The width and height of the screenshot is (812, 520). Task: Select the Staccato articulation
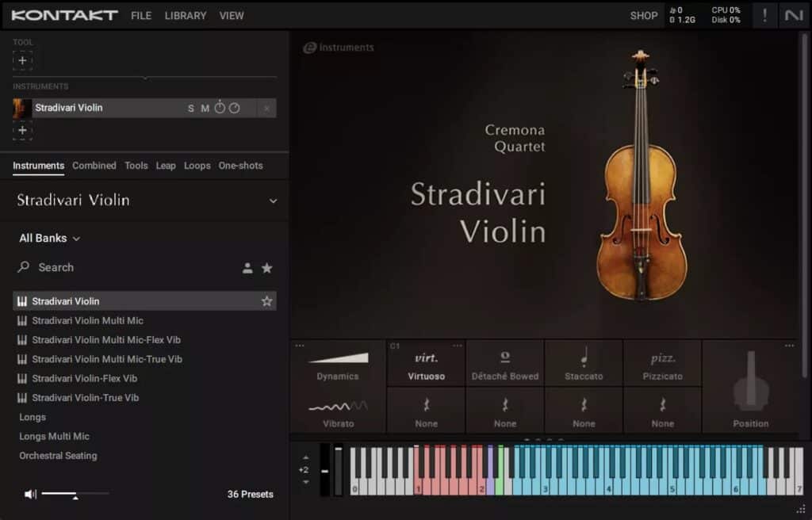coord(584,362)
